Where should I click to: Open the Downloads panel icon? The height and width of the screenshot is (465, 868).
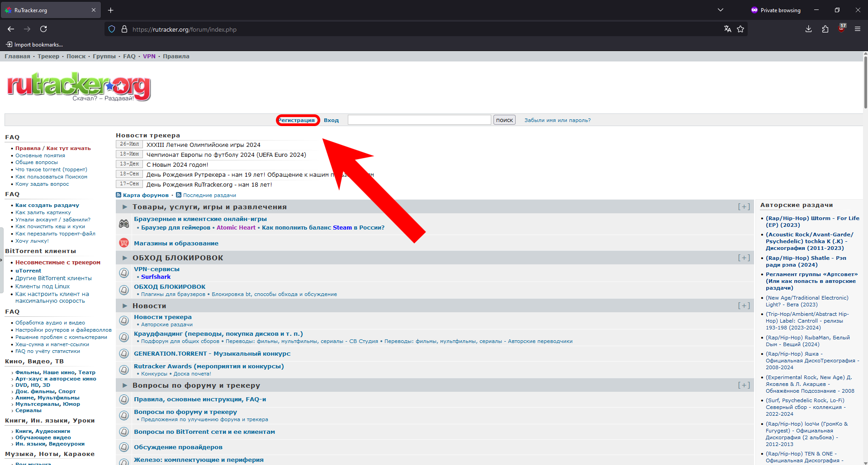point(808,29)
